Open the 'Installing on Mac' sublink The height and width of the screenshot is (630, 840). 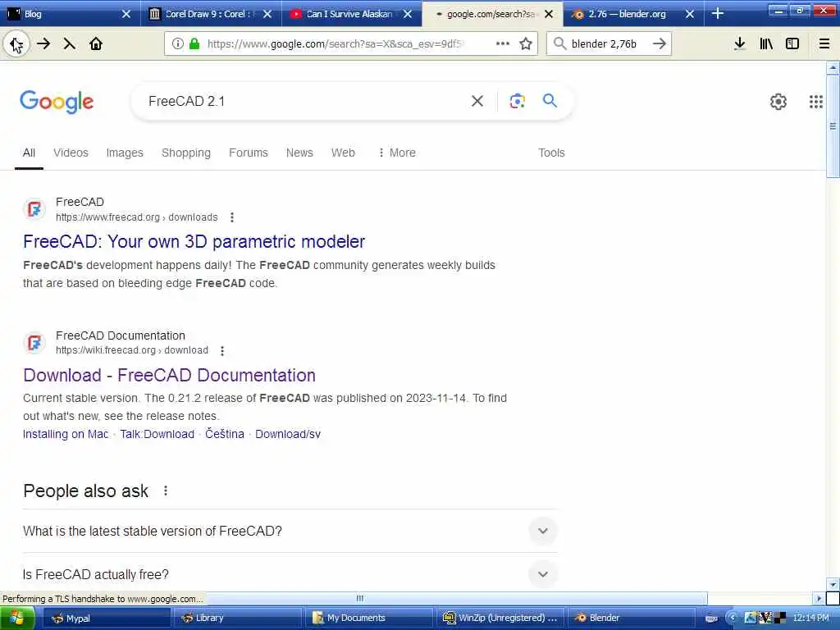66,434
